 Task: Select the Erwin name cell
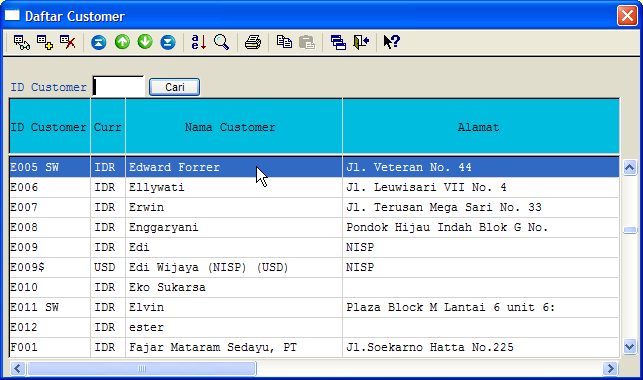(x=234, y=207)
